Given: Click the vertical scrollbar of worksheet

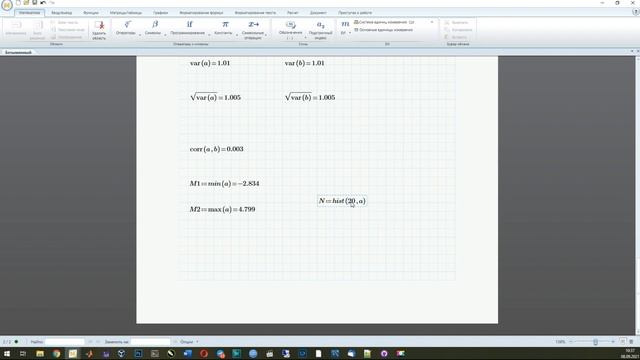Looking at the screenshot, I should tap(637, 196).
